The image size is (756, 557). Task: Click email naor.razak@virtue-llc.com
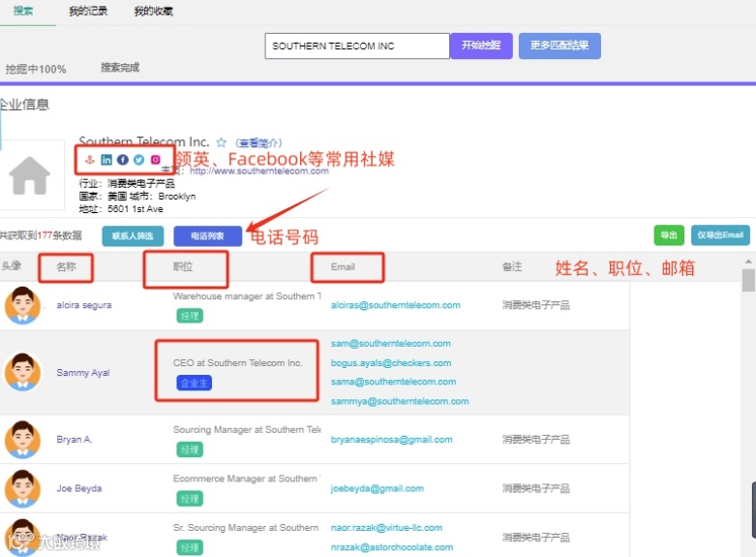click(x=386, y=528)
